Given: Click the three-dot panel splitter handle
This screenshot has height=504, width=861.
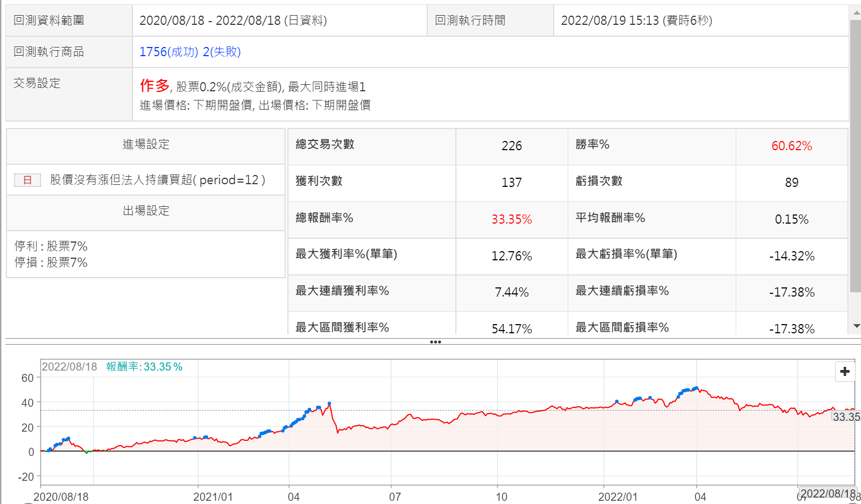Looking at the screenshot, I should pos(435,342).
